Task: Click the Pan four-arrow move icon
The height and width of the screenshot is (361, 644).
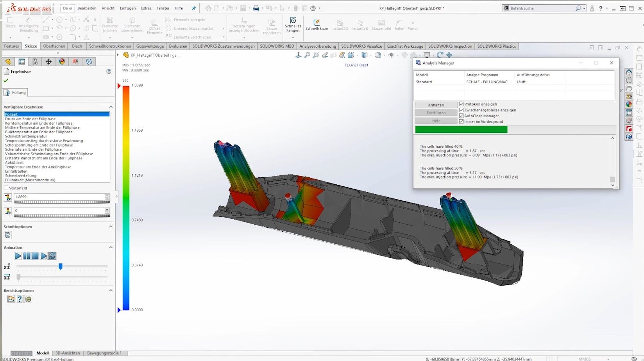Action: (x=449, y=55)
